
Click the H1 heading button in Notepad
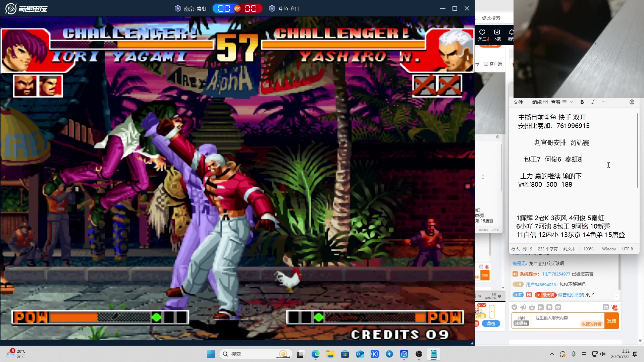pos(545,102)
